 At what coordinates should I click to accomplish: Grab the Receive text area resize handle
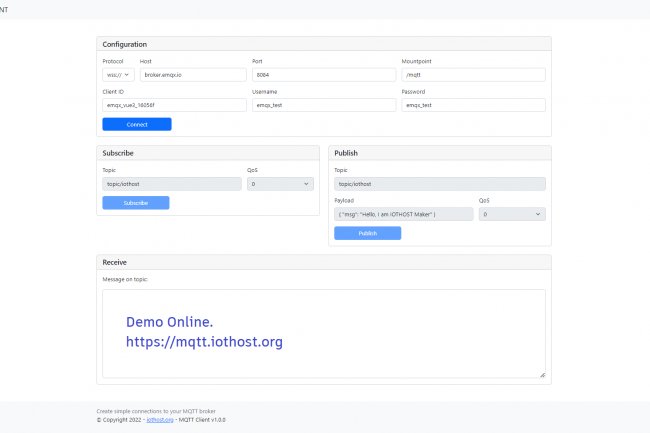coord(542,375)
